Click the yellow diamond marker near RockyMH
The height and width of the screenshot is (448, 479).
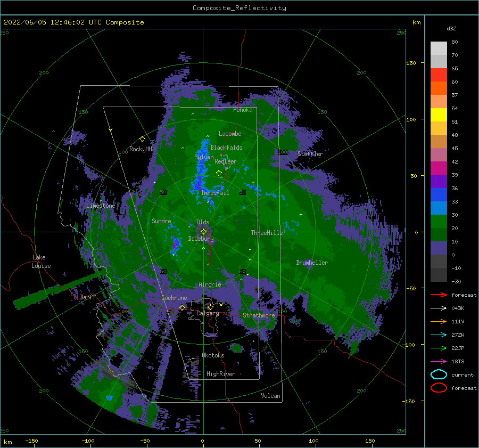pos(142,139)
